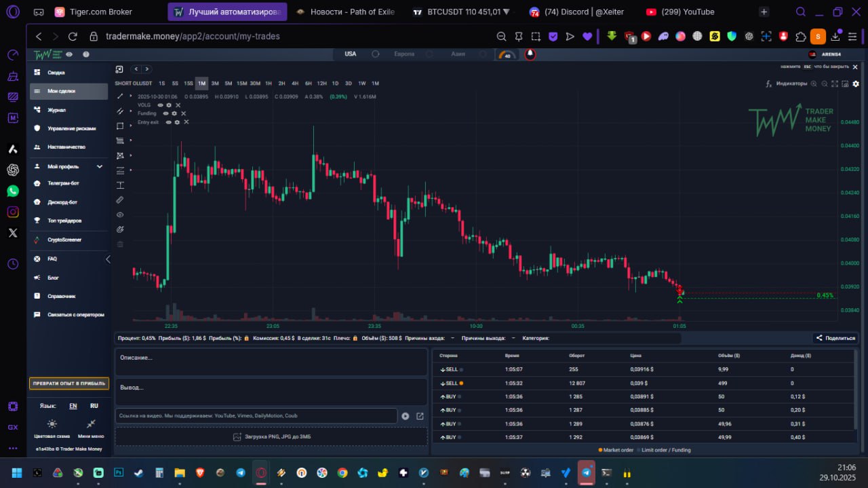The height and width of the screenshot is (488, 868).
Task: Select the pattern drawing tool
Action: coord(121,155)
